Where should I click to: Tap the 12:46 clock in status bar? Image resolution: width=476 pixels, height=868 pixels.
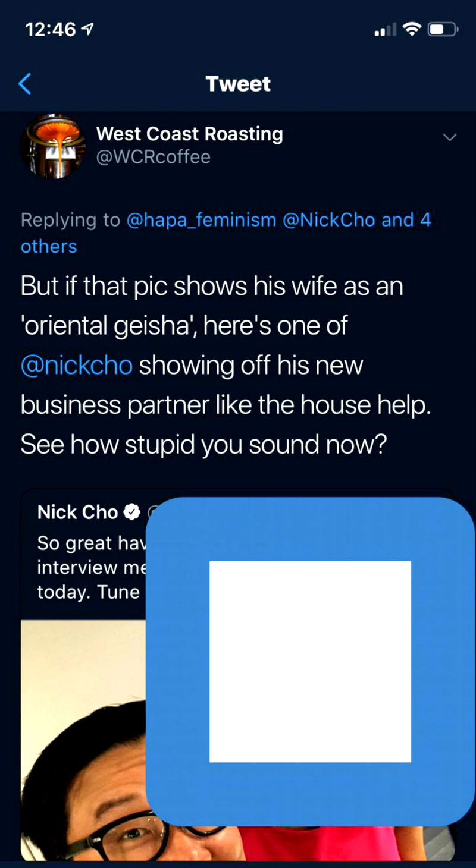pyautogui.click(x=51, y=30)
